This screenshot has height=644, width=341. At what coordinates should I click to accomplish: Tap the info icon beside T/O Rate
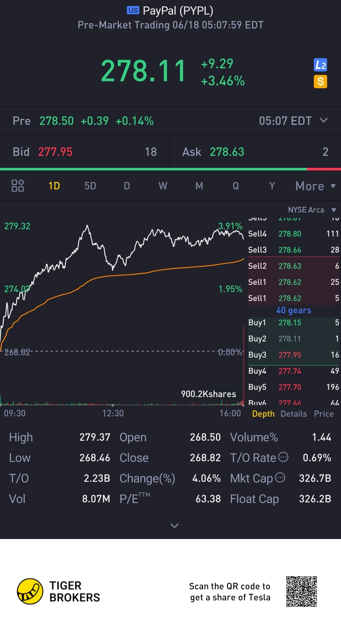[x=283, y=457]
